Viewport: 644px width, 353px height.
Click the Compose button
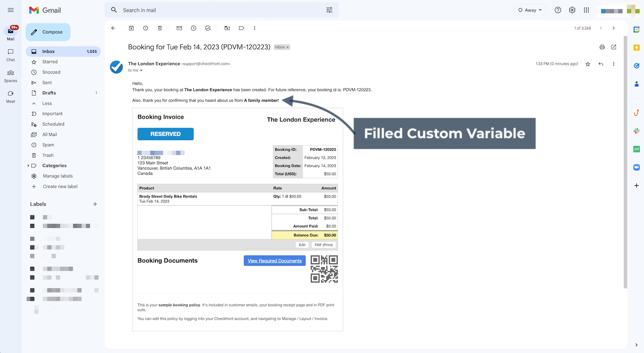48,32
